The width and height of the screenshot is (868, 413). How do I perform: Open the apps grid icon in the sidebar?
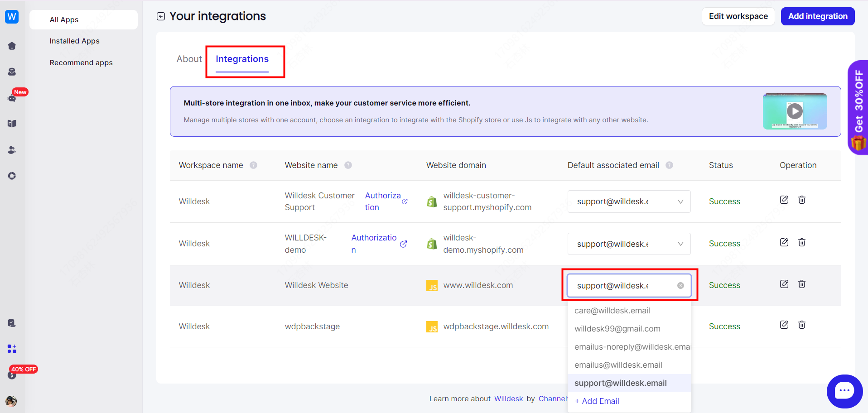tap(12, 349)
